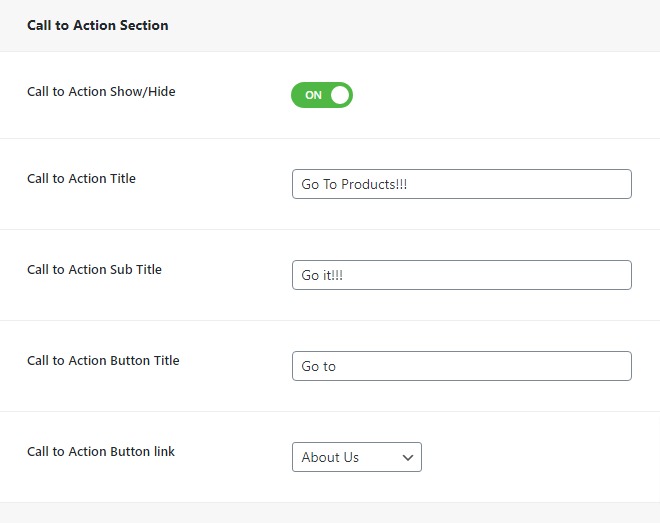The image size is (660, 523).
Task: Click the Call to Action Show/Hide label
Action: coord(101,91)
